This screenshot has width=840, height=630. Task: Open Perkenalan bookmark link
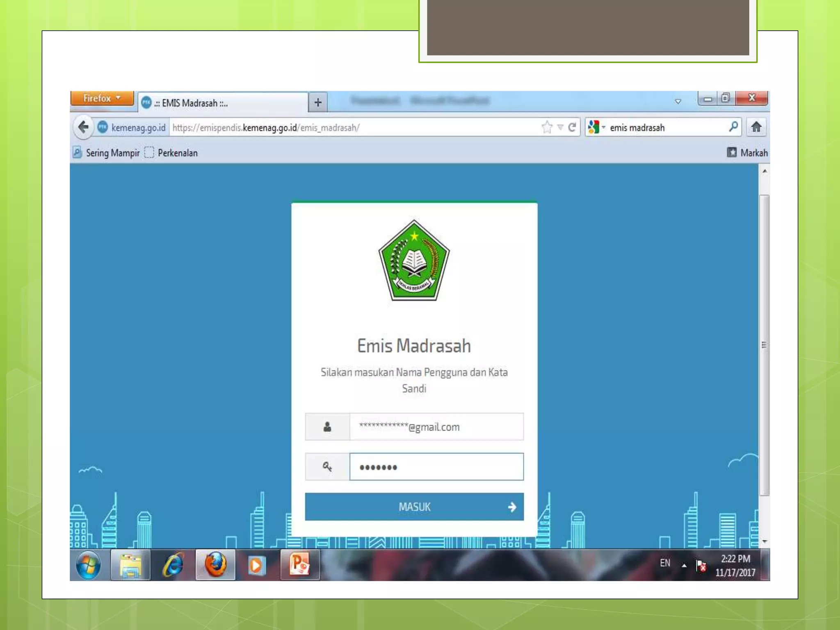(177, 153)
